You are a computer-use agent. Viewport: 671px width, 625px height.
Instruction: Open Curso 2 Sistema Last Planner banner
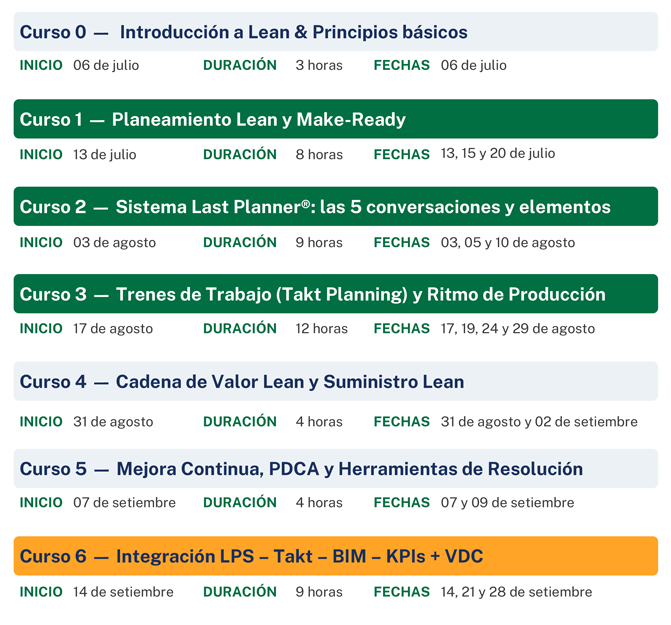pos(336,206)
